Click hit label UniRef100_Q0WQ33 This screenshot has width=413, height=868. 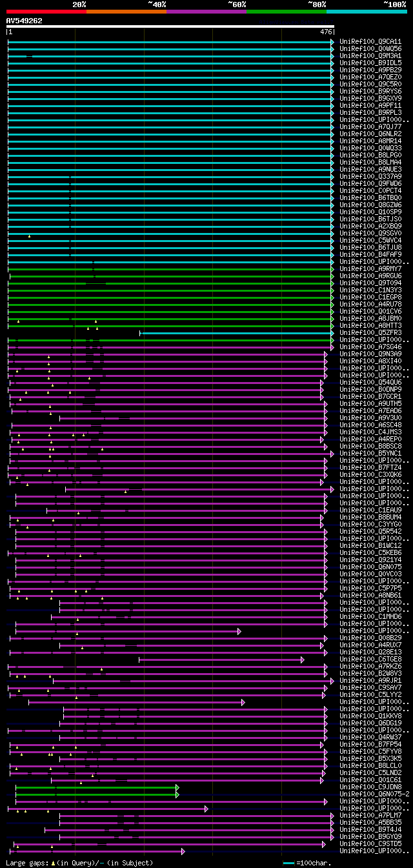coord(370,148)
